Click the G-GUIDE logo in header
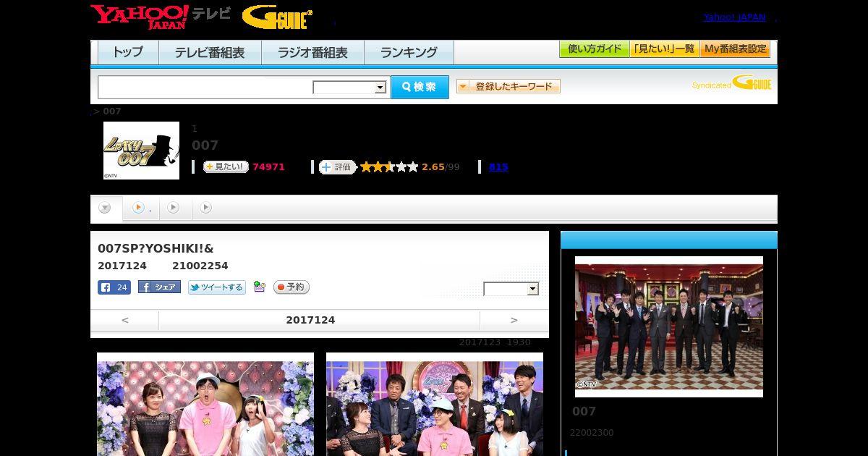This screenshot has height=456, width=868. [277, 17]
